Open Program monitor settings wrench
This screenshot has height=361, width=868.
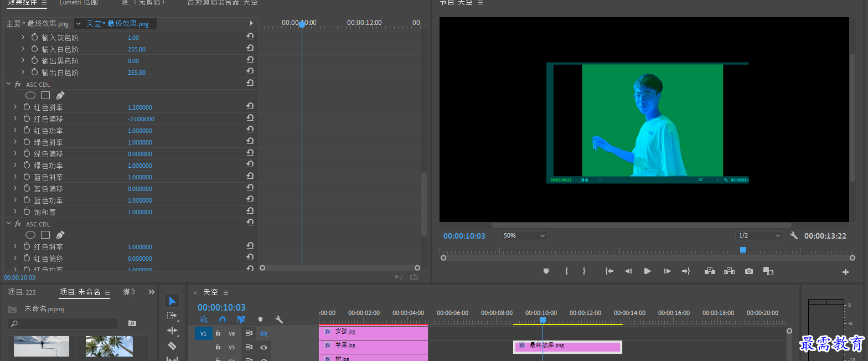(x=794, y=235)
